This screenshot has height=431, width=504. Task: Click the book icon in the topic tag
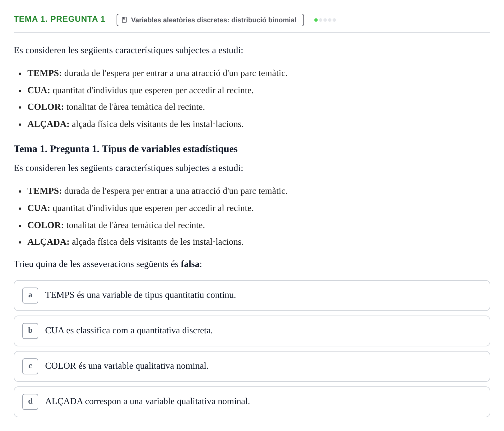click(124, 20)
